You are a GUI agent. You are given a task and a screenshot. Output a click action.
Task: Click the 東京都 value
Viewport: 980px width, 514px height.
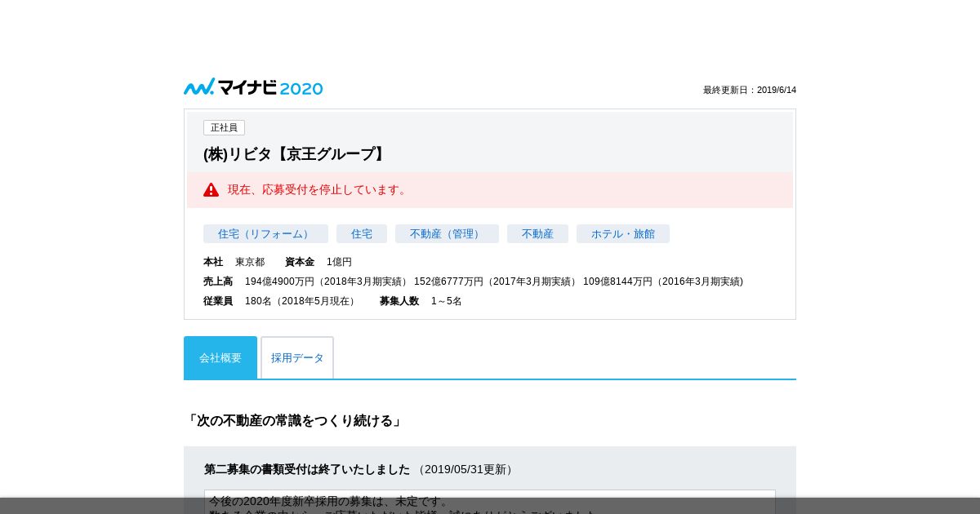[x=250, y=262]
